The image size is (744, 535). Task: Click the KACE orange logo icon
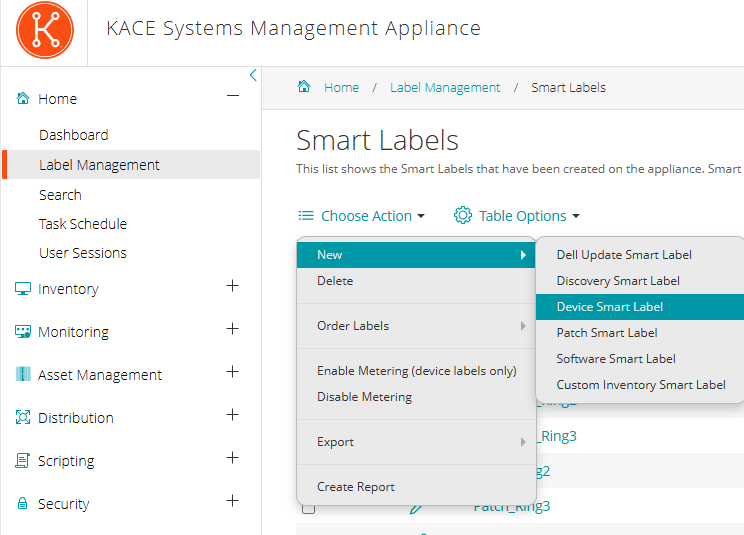tap(44, 29)
